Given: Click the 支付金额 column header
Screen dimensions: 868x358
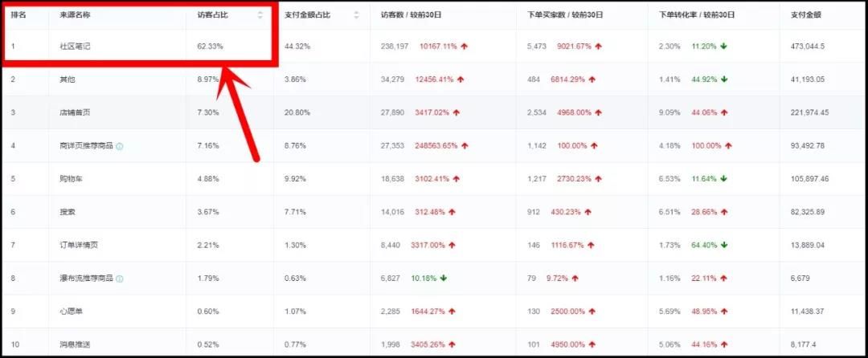Looking at the screenshot, I should [806, 15].
